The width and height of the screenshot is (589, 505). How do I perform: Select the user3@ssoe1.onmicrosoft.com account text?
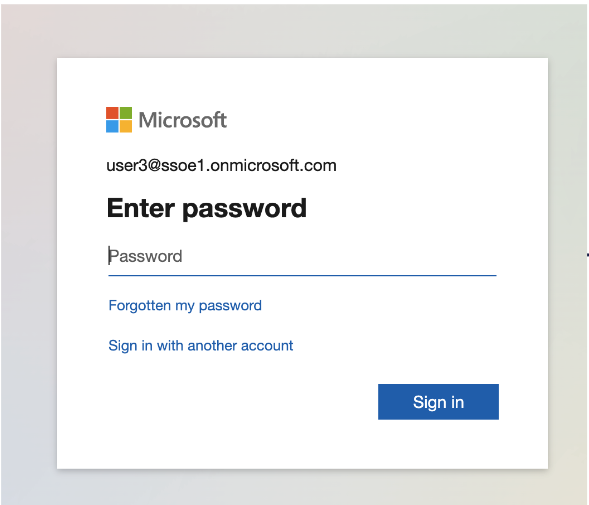click(221, 165)
